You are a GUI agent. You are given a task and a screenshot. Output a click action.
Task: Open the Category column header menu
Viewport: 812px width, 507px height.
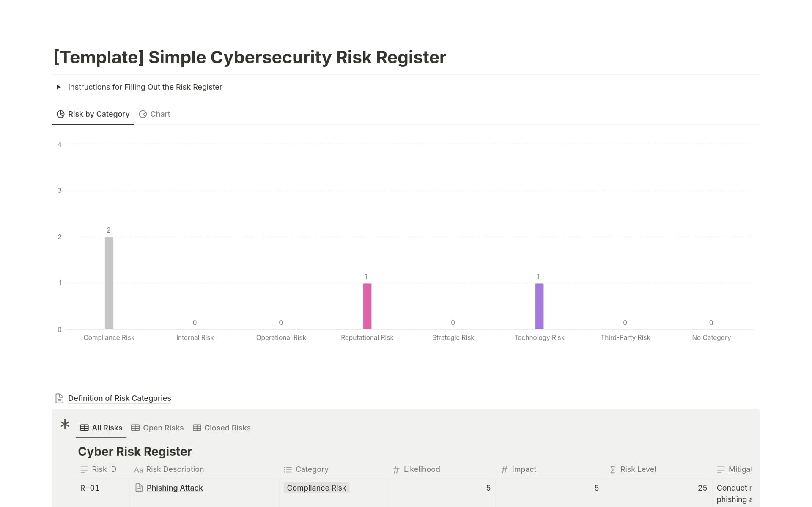[x=312, y=469]
